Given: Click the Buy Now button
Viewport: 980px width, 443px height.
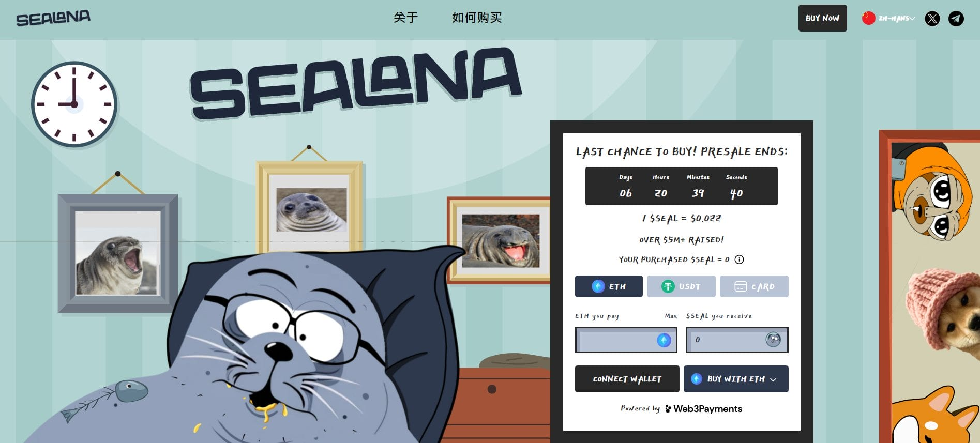Looking at the screenshot, I should click(822, 18).
